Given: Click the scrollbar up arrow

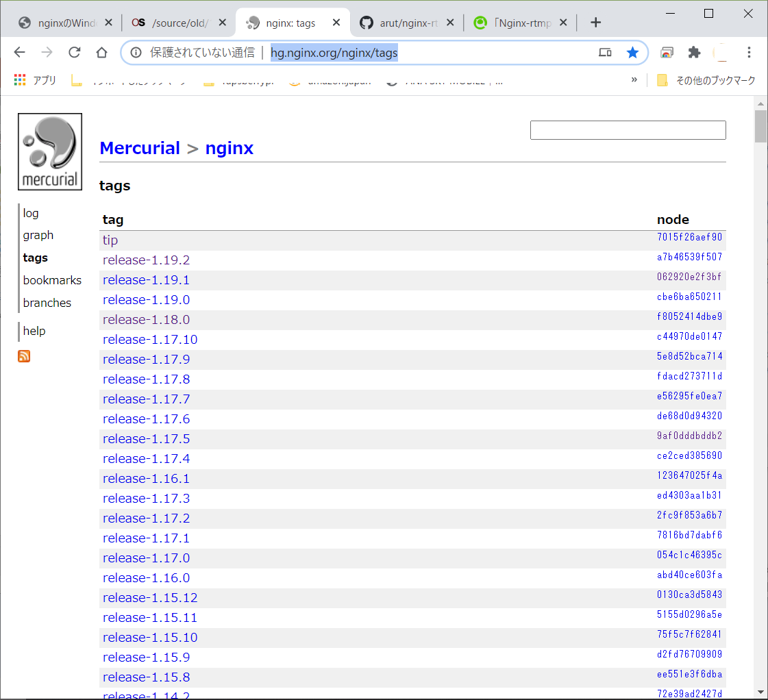Looking at the screenshot, I should [x=760, y=103].
